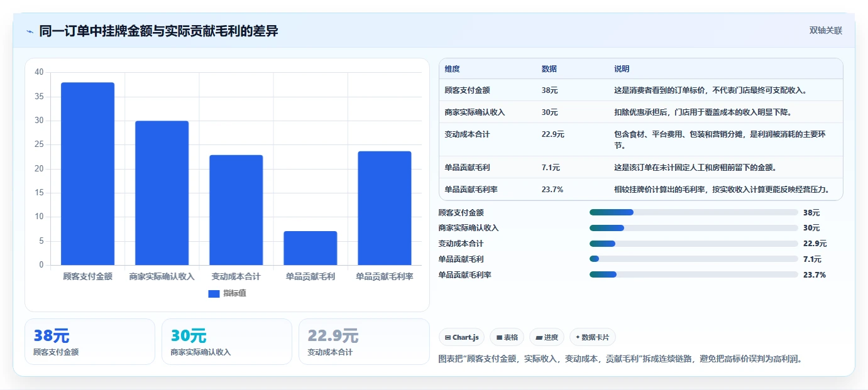Click the 双轴关联 badge in the header
Image resolution: width=868 pixels, height=390 pixels.
(x=825, y=30)
